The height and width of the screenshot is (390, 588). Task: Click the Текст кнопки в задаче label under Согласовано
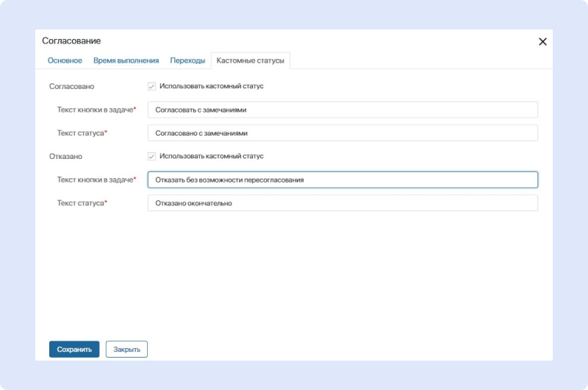click(x=96, y=110)
